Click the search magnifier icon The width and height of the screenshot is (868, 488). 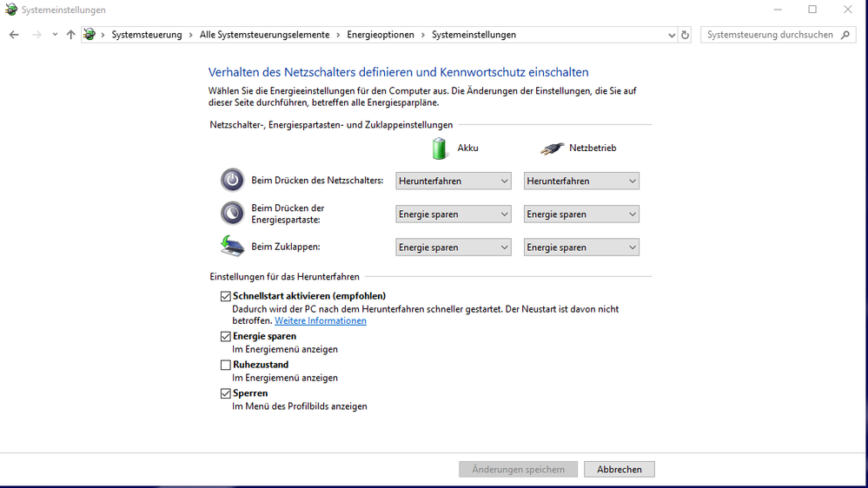click(x=845, y=35)
